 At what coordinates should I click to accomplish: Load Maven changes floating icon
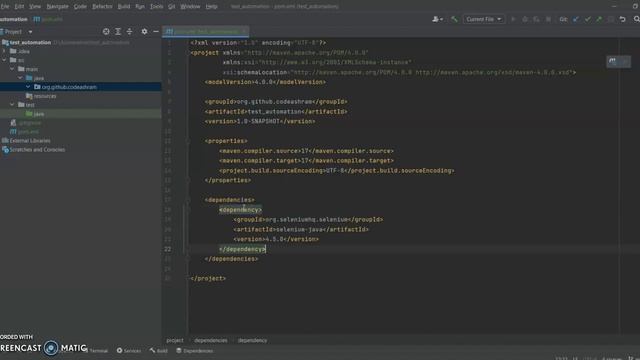click(613, 62)
